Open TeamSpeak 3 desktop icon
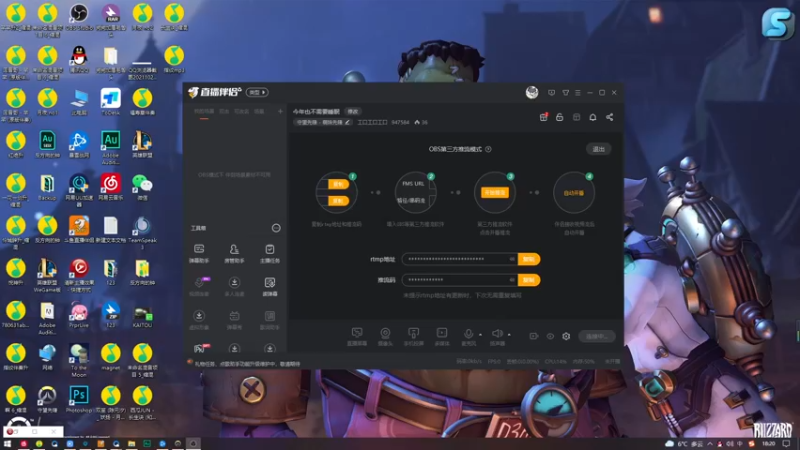Screen dimensions: 800x450 click(142, 233)
